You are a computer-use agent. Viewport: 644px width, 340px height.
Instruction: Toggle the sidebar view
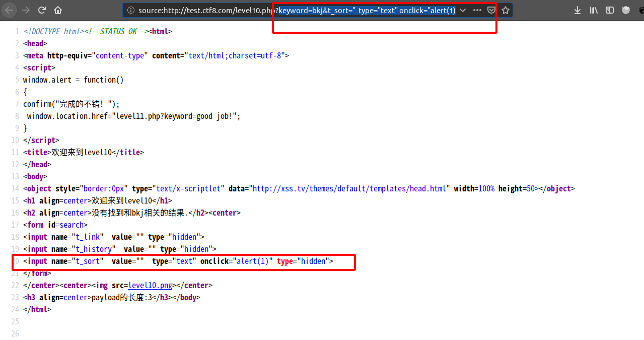(610, 10)
